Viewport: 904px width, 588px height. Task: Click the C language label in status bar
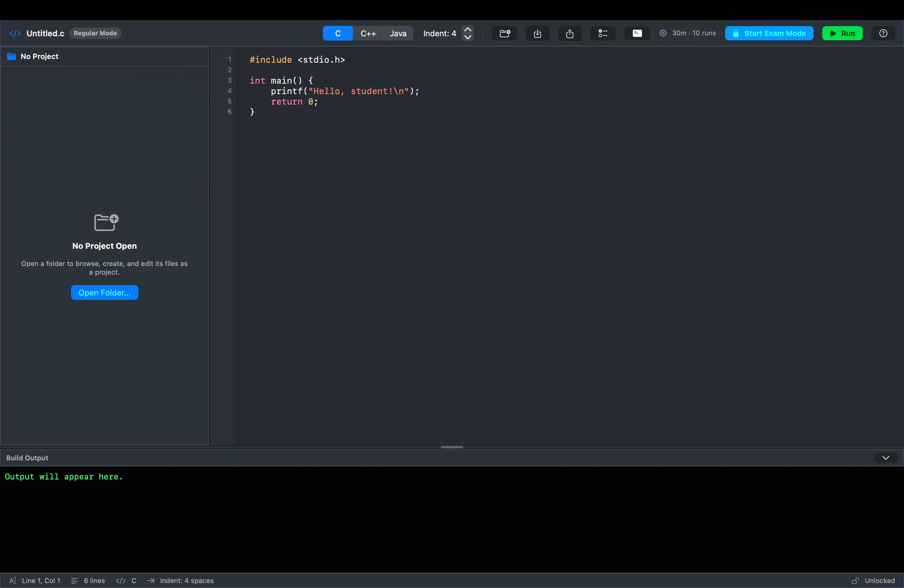tap(134, 580)
